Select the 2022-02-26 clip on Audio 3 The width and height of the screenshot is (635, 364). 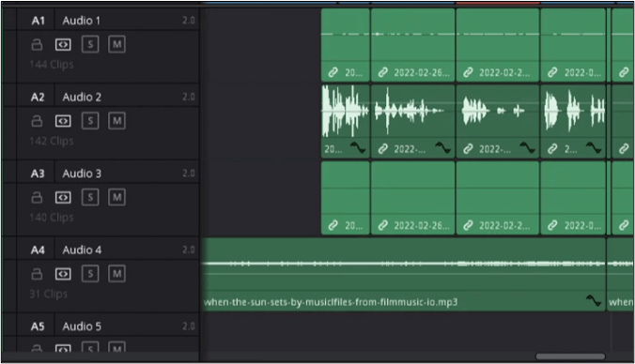tap(412, 198)
